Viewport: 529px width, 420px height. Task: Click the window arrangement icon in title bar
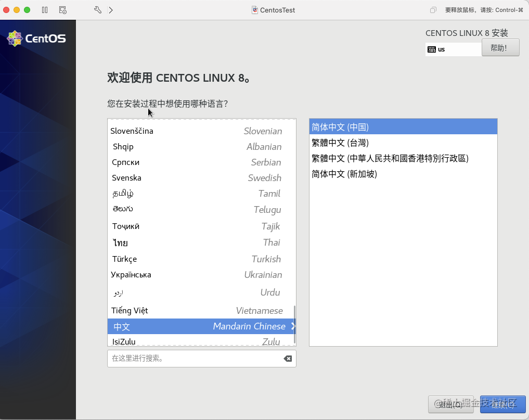(x=433, y=10)
